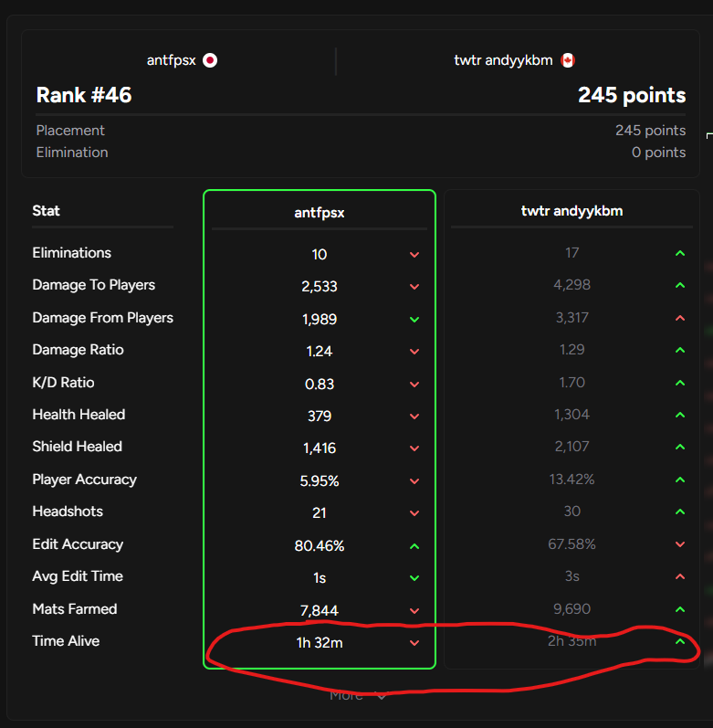
Task: Click andyykbm green up arrow for Eliminations
Action: (x=680, y=253)
